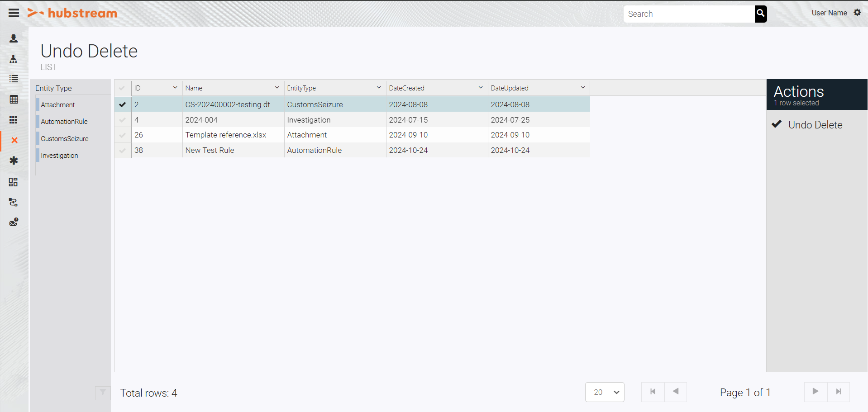Click the filter funnel icon

point(103,393)
